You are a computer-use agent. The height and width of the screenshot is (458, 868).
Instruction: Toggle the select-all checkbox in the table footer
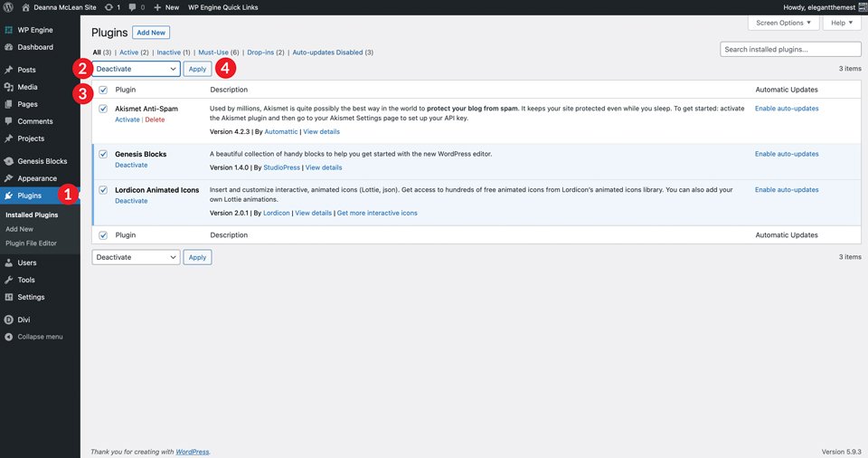pos(103,235)
